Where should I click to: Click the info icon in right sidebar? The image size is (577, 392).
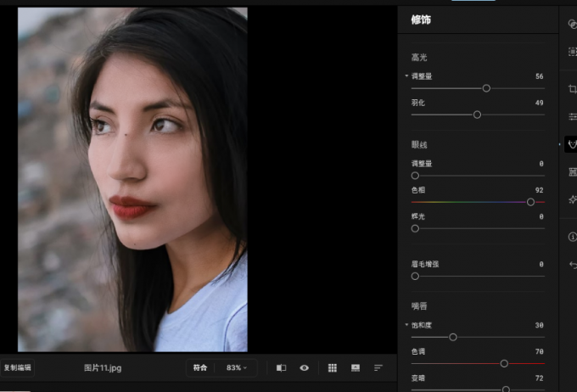(572, 237)
